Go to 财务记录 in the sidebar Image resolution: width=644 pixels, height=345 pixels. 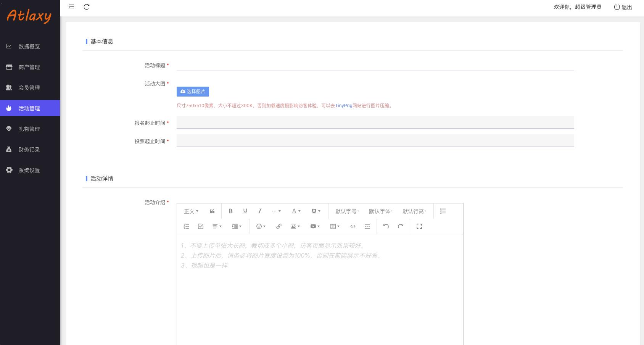point(29,150)
